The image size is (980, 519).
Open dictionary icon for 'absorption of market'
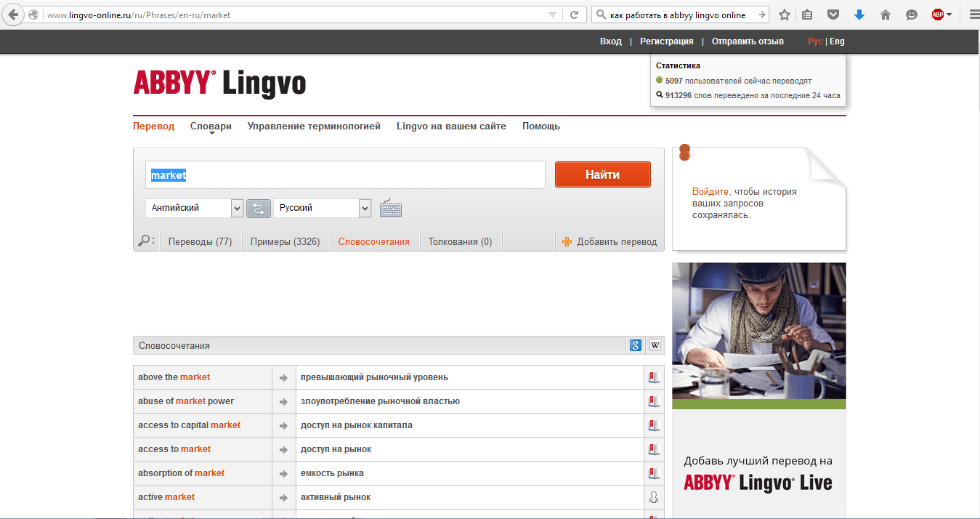click(654, 473)
